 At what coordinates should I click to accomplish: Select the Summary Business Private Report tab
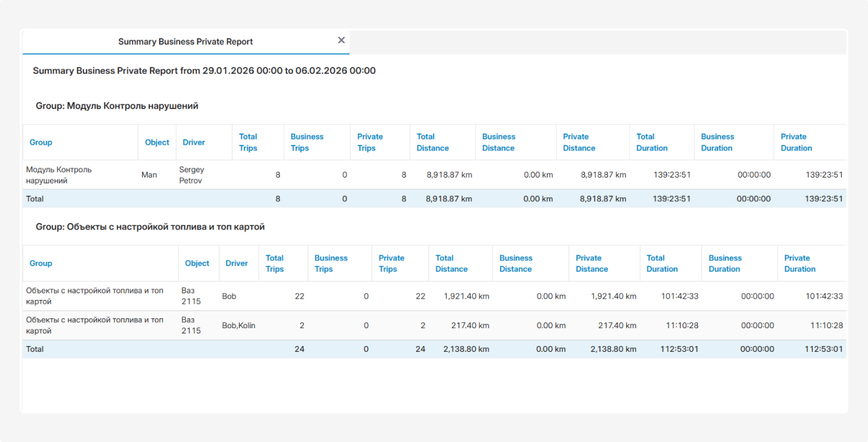coord(185,41)
